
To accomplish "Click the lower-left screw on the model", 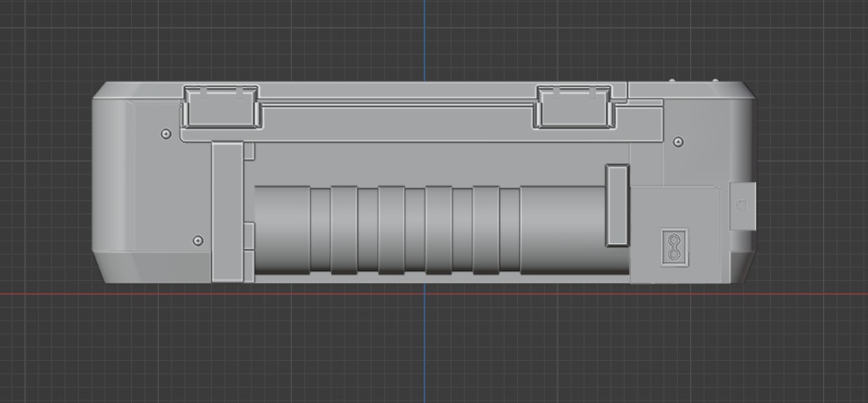I will point(197,241).
